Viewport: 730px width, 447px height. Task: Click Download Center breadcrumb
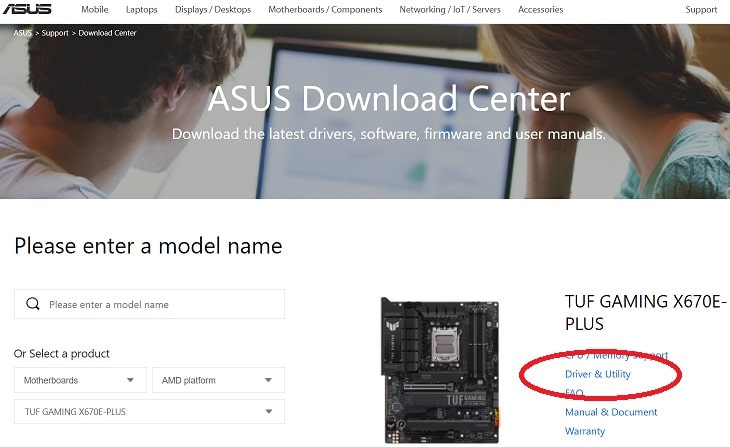pyautogui.click(x=107, y=33)
